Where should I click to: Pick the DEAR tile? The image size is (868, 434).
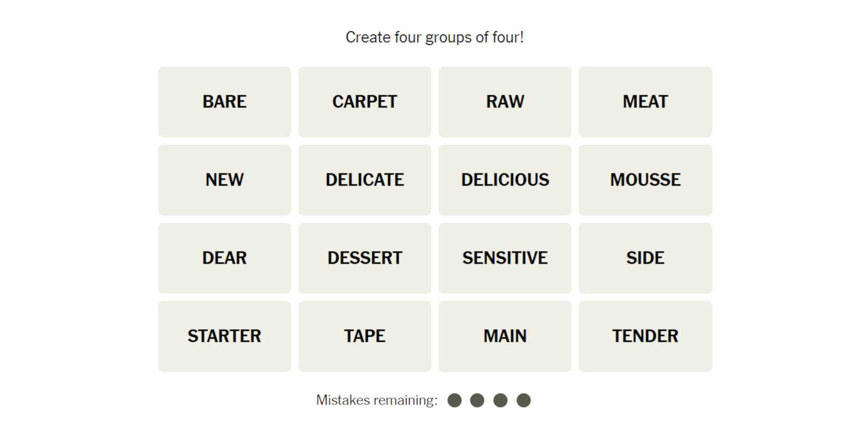[x=225, y=258]
